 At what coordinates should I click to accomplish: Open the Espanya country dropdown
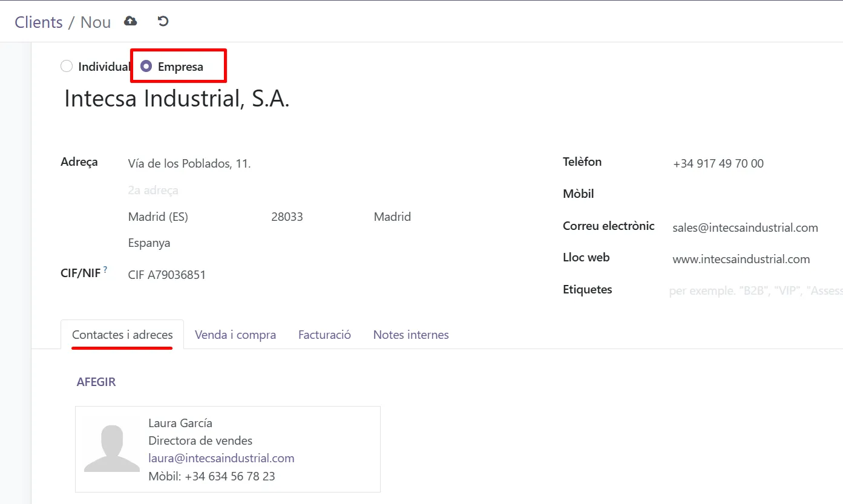182,243
